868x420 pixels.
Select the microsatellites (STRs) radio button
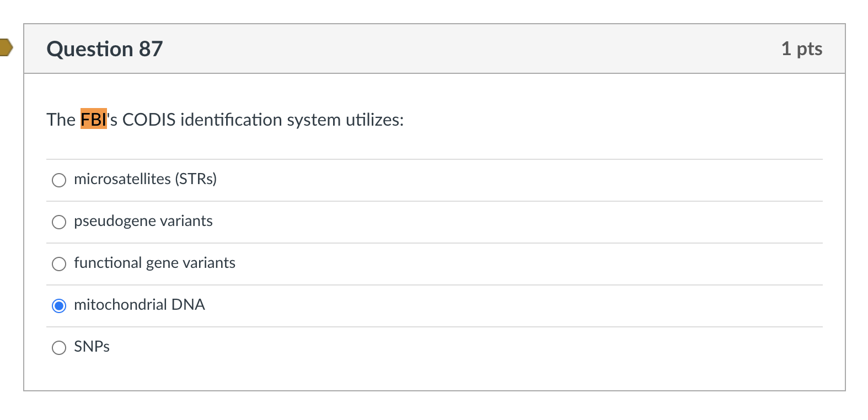pos(59,180)
